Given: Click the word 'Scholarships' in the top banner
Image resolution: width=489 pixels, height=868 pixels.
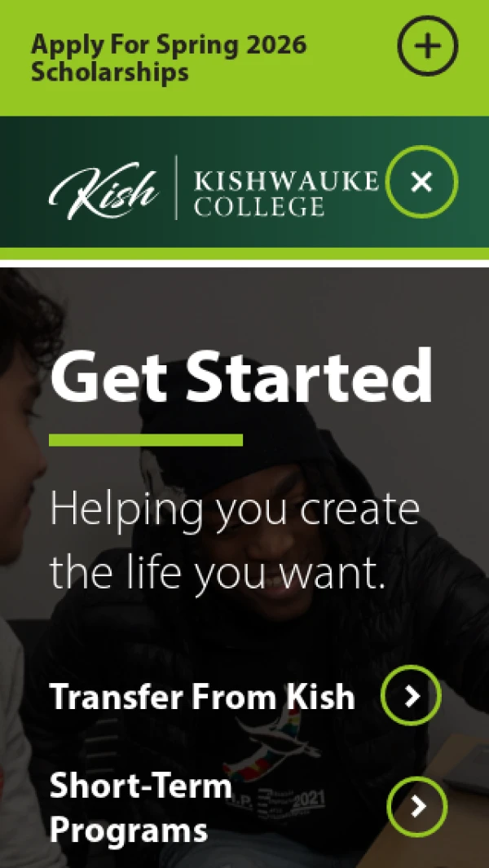Looking at the screenshot, I should click(x=110, y=73).
